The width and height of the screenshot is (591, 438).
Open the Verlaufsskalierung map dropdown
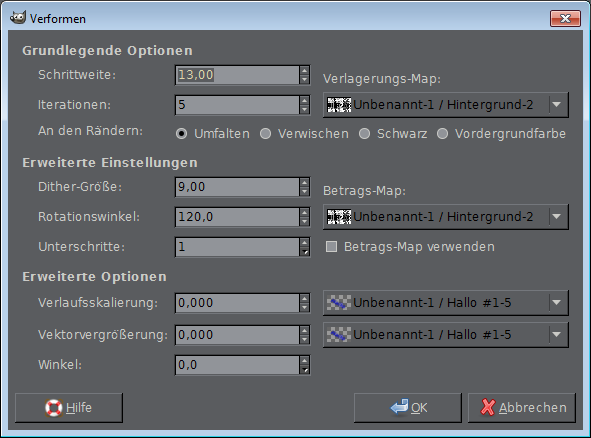click(557, 302)
